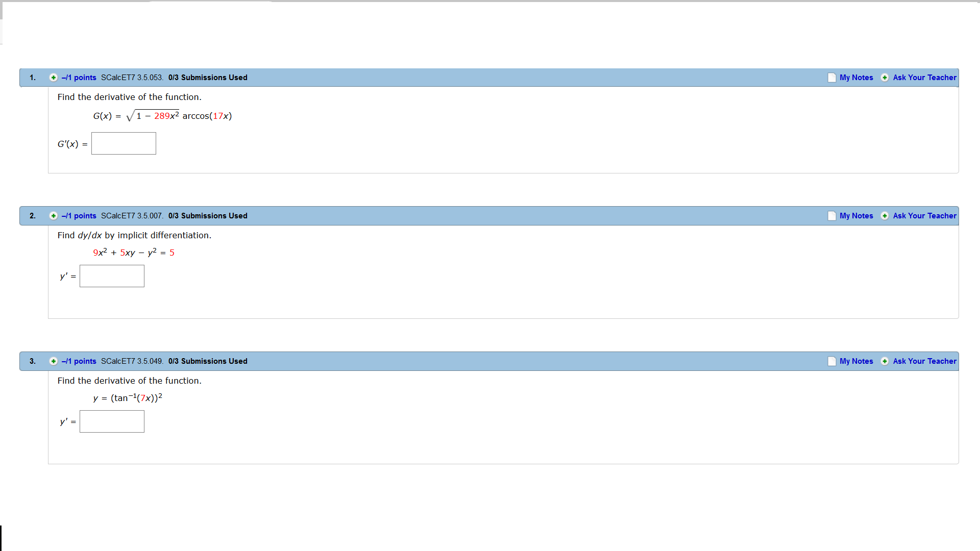
Task: Focus the G'(x) answer box
Action: 124,143
